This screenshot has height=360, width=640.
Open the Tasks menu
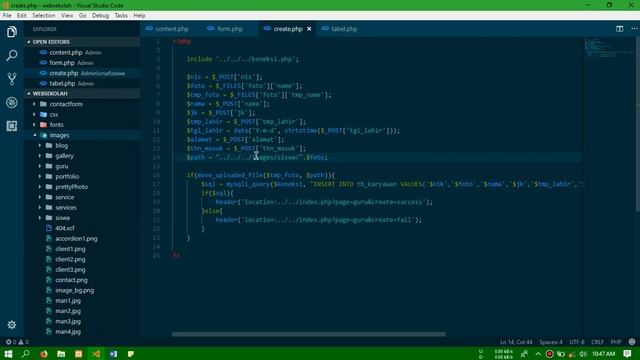point(121,16)
